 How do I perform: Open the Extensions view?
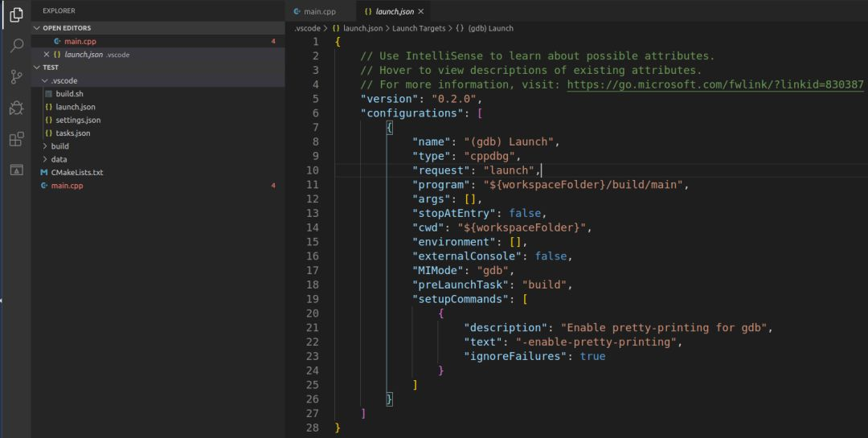click(x=17, y=139)
